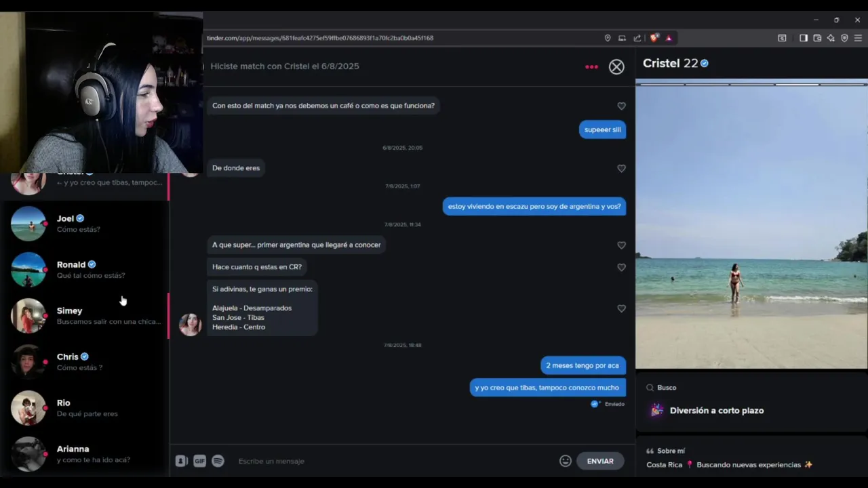Screen dimensions: 868x488
Task: Open the Spotify song share icon
Action: point(218,461)
